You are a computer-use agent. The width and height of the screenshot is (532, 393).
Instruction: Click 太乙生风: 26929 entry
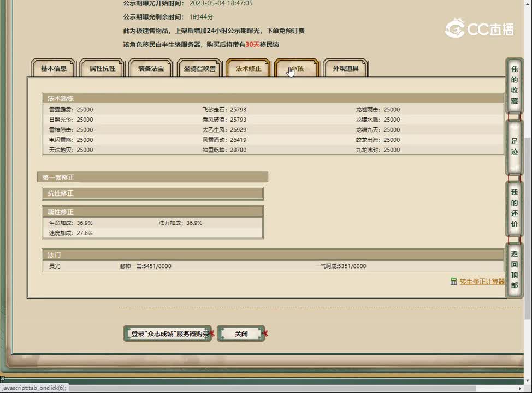click(224, 130)
